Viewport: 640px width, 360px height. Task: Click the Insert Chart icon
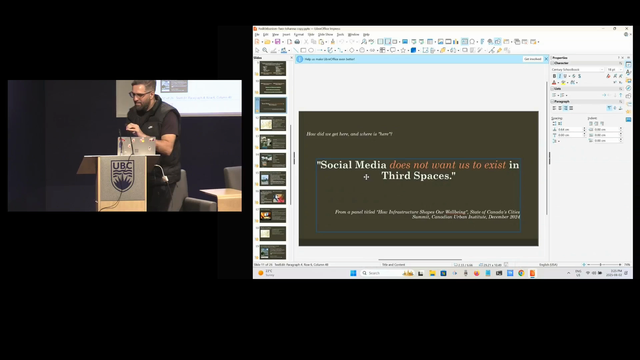456,42
